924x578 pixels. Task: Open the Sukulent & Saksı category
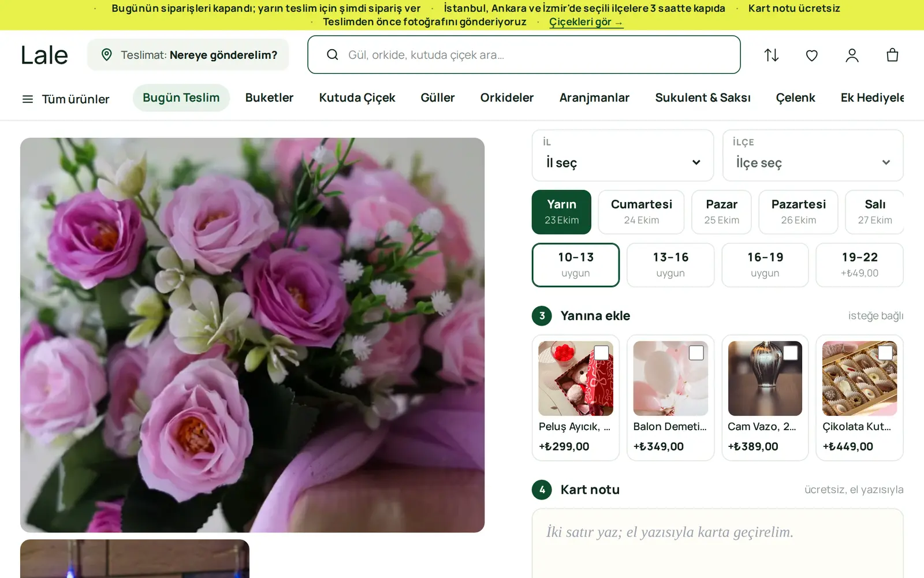[x=703, y=98]
